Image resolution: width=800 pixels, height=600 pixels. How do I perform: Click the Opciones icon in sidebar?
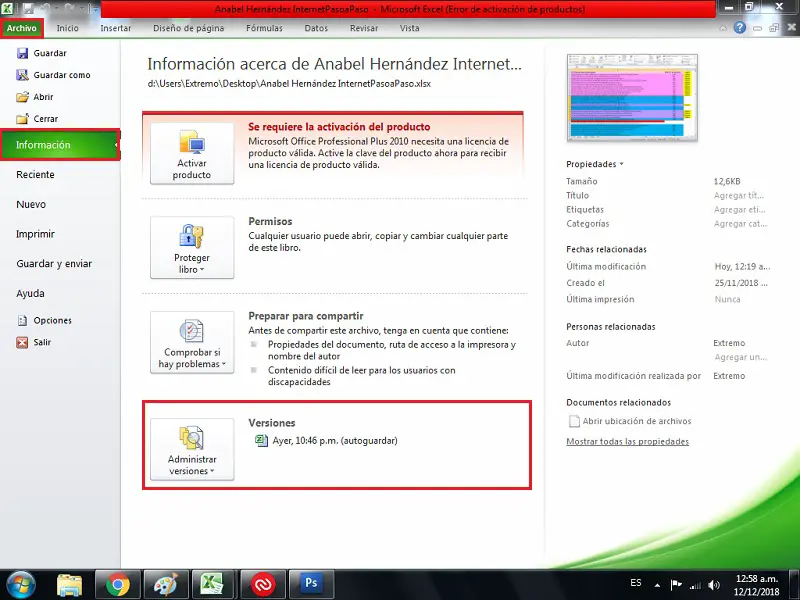[x=22, y=320]
